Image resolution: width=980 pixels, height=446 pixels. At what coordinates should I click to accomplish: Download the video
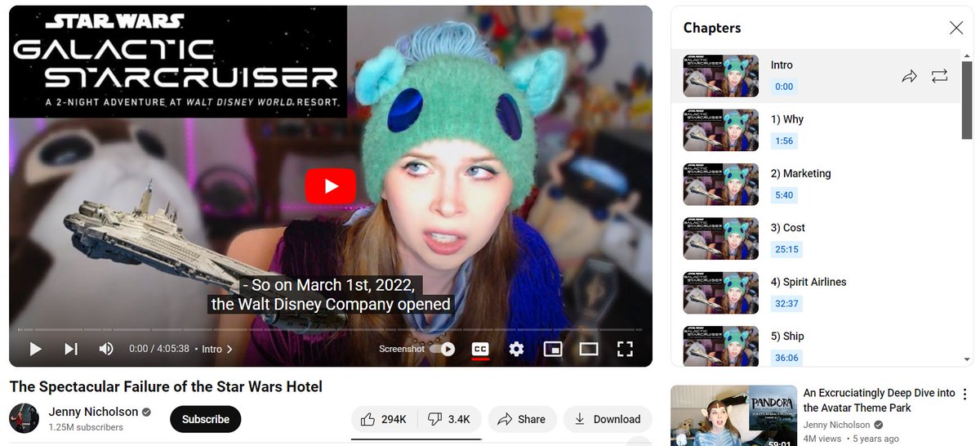(x=608, y=419)
